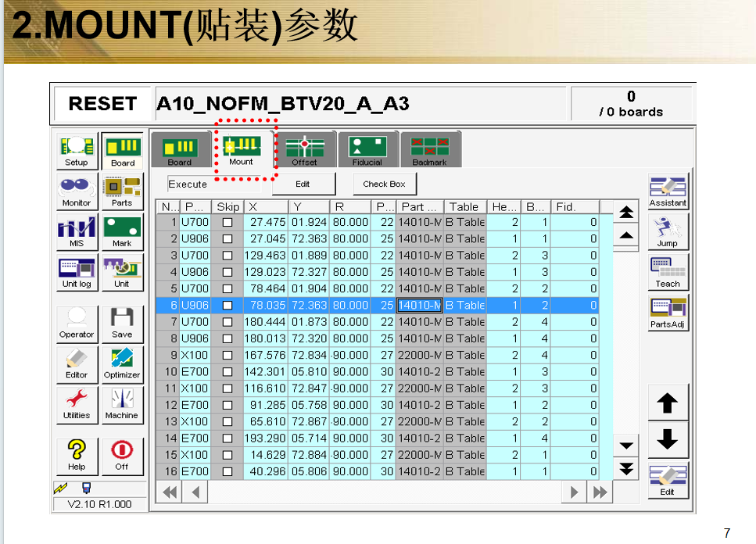The image size is (756, 544).
Task: Open the Unit log icon
Action: [x=77, y=273]
